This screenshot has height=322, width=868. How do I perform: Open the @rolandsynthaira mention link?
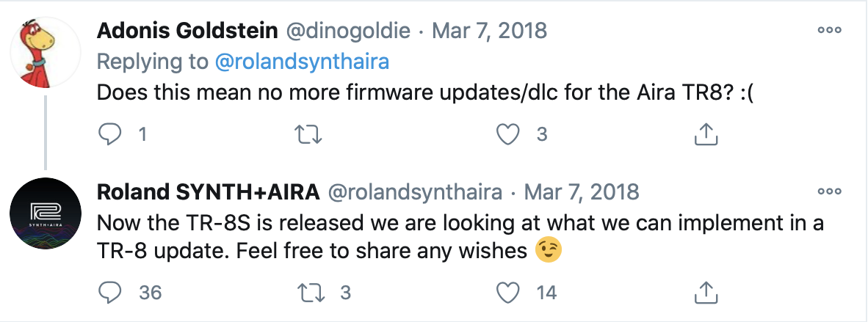(302, 62)
